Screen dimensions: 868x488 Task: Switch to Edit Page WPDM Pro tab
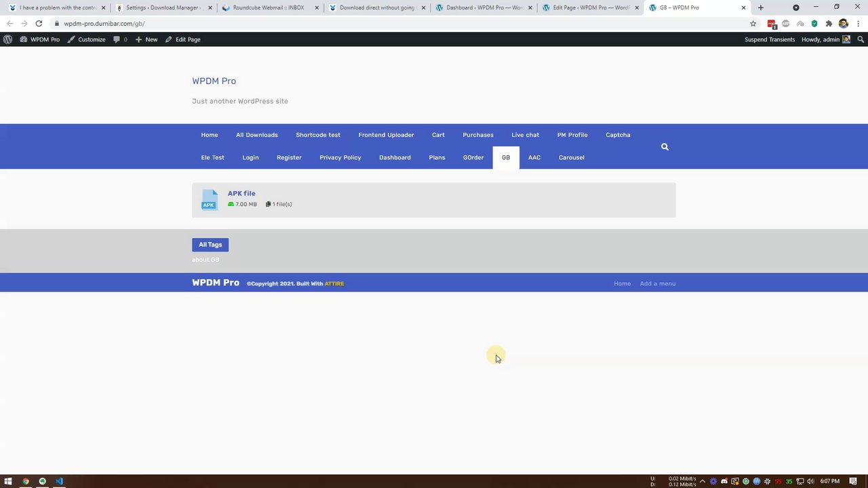click(x=590, y=7)
